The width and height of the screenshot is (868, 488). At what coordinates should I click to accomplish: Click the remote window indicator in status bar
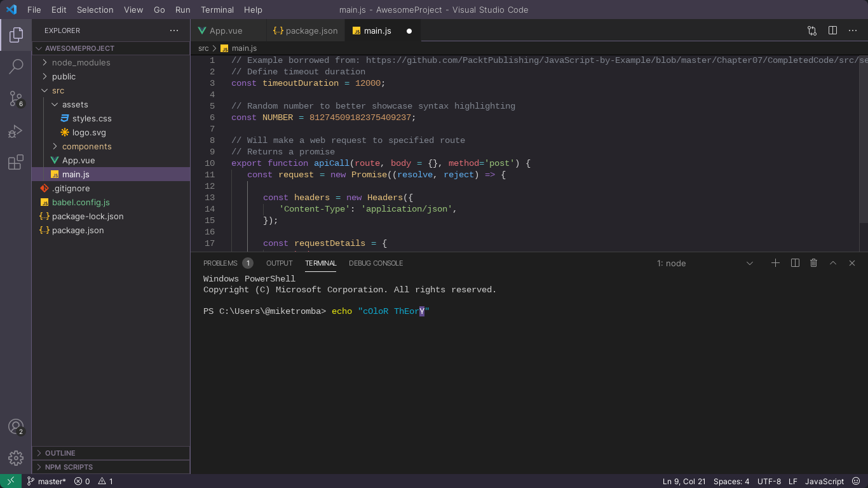pos(11,481)
